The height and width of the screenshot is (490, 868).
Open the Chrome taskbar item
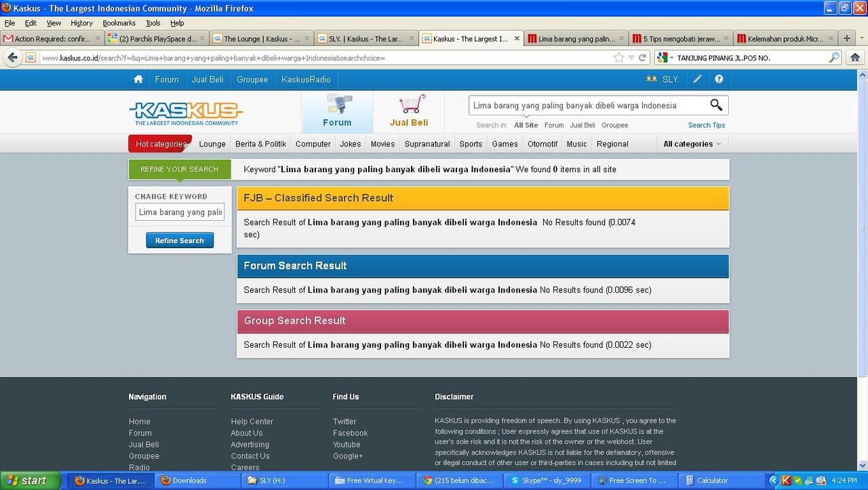point(460,481)
